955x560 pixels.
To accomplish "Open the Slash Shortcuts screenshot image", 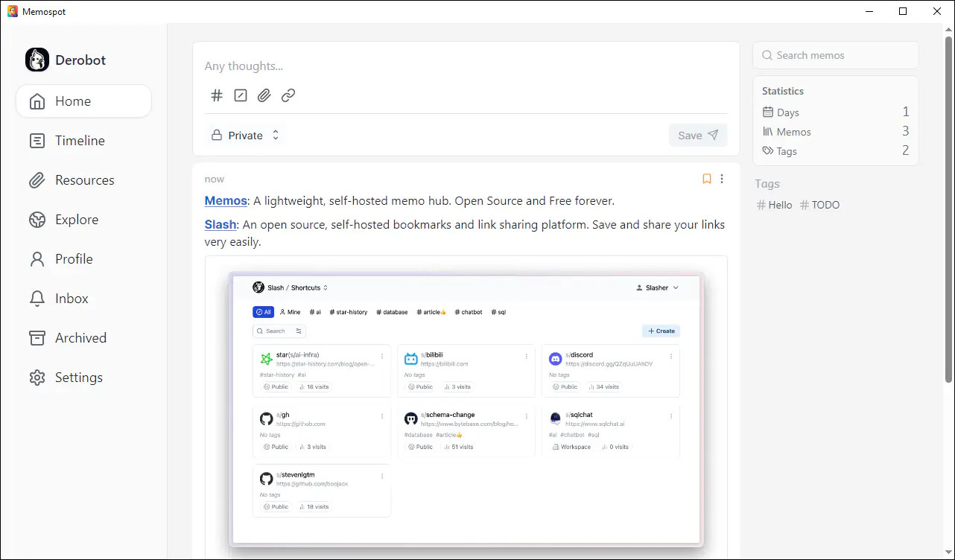I will tap(466, 408).
